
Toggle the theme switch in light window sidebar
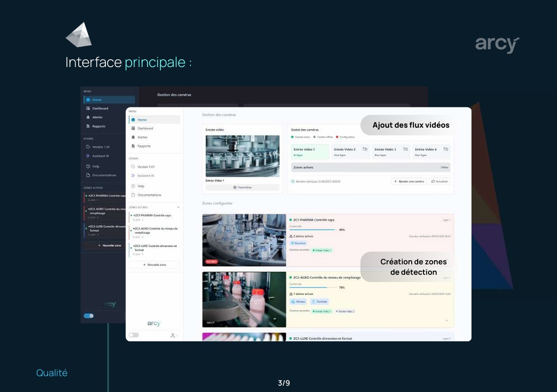pyautogui.click(x=133, y=335)
